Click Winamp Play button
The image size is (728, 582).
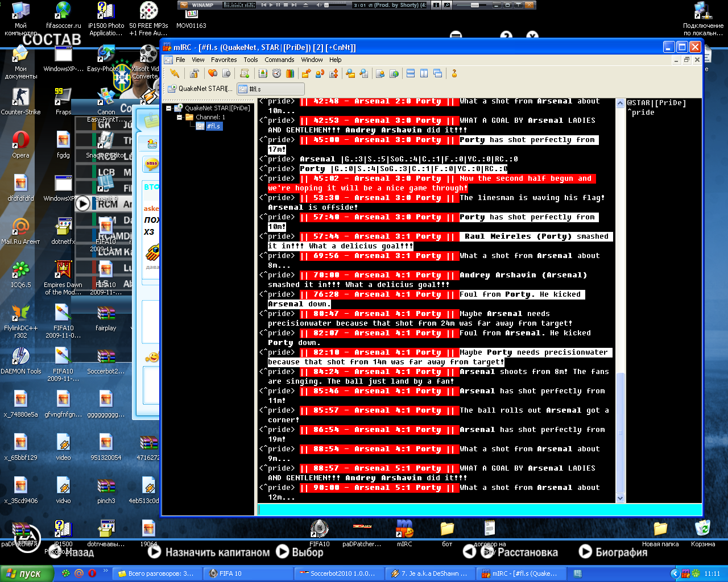[x=271, y=5]
